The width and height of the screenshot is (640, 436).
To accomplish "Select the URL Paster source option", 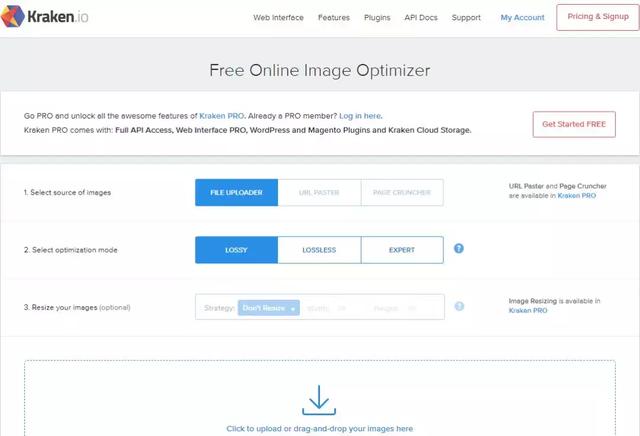I will click(319, 192).
